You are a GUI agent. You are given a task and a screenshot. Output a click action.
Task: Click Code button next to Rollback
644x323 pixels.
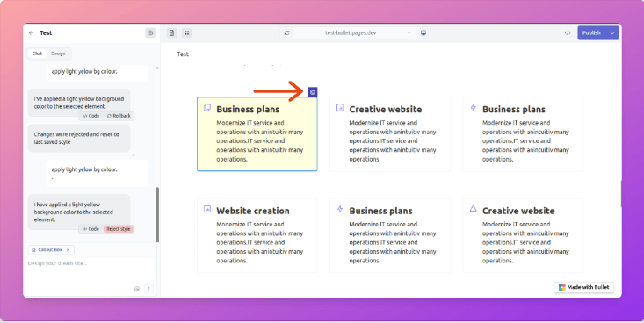coord(90,116)
